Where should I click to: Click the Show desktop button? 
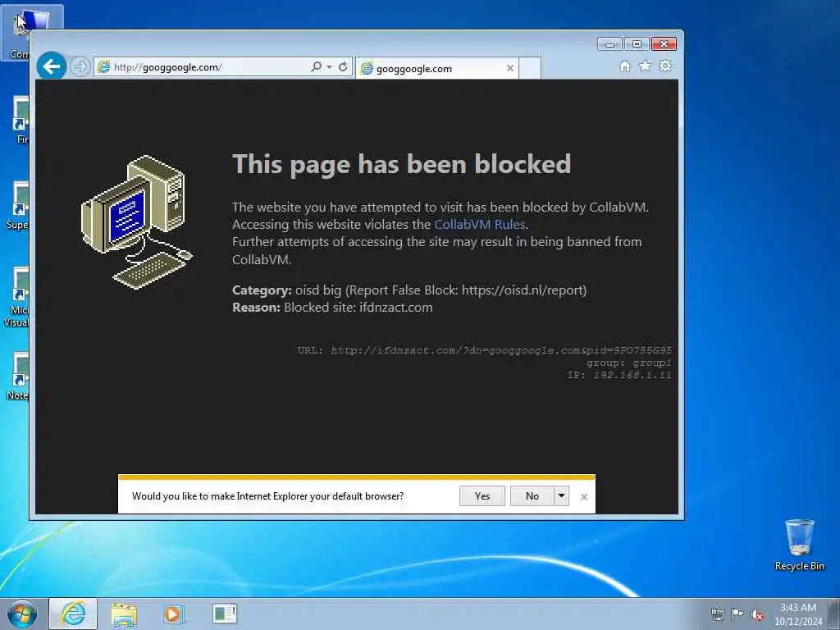[835, 614]
